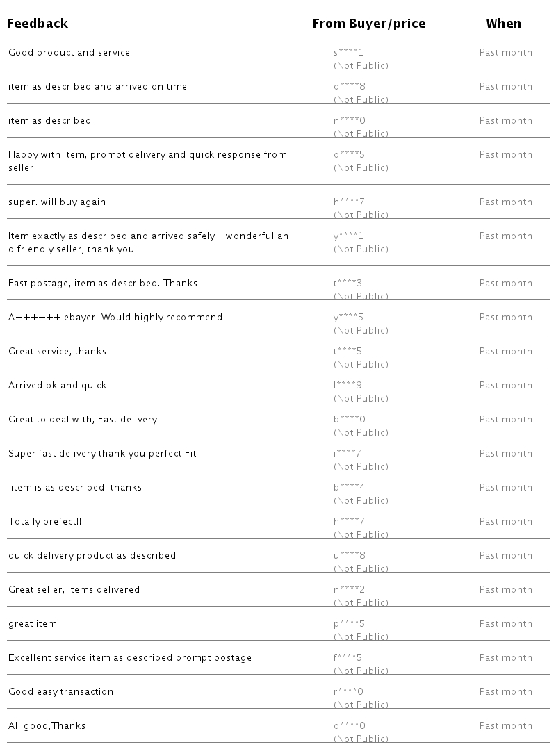This screenshot has width=556, height=756.
Task: Select "A++++++ ebayer. Would highly recommend." comment
Action: point(117,318)
